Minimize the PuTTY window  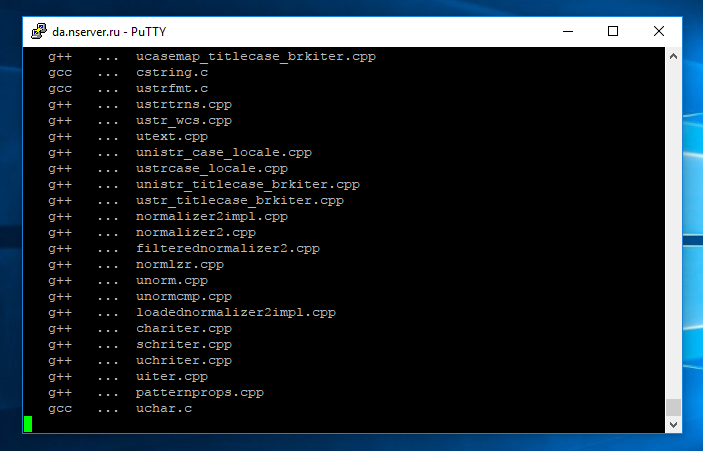coord(568,31)
